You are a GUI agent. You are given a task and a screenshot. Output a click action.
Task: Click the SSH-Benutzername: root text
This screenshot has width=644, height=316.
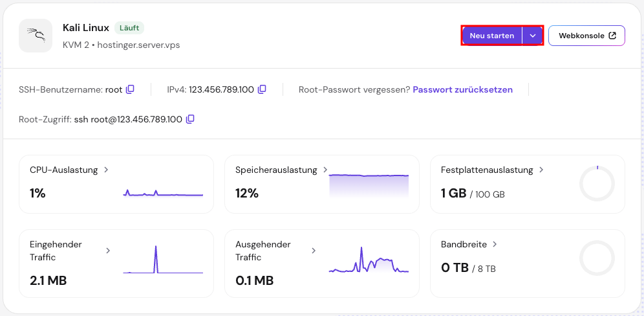click(70, 89)
